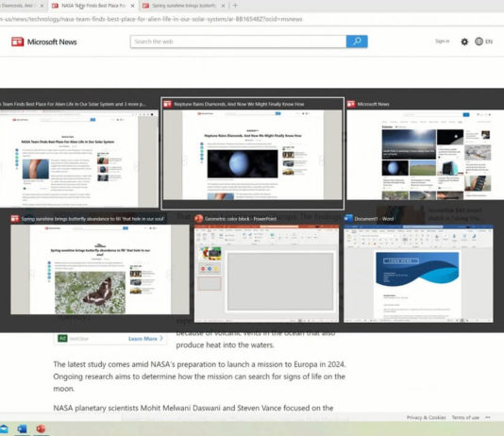Click the green Ad badge
Image resolution: width=504 pixels, height=436 pixels.
(62, 339)
